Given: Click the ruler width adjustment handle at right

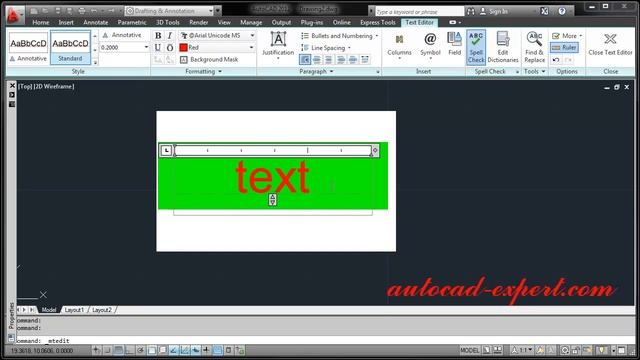Looking at the screenshot, I should coord(375,151).
